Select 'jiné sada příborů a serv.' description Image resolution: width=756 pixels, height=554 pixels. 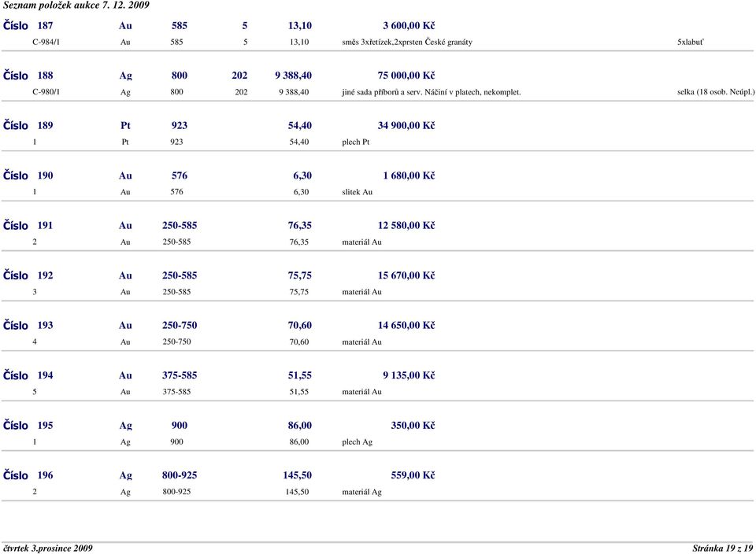click(380, 92)
